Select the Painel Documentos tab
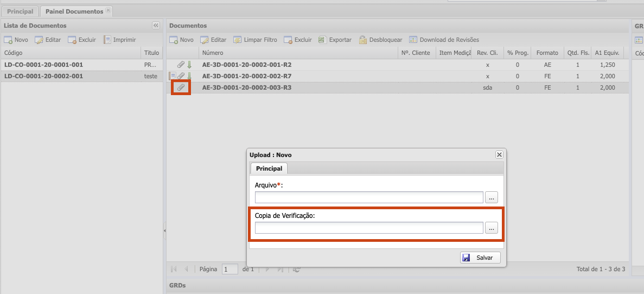The height and width of the screenshot is (294, 644). click(x=74, y=11)
